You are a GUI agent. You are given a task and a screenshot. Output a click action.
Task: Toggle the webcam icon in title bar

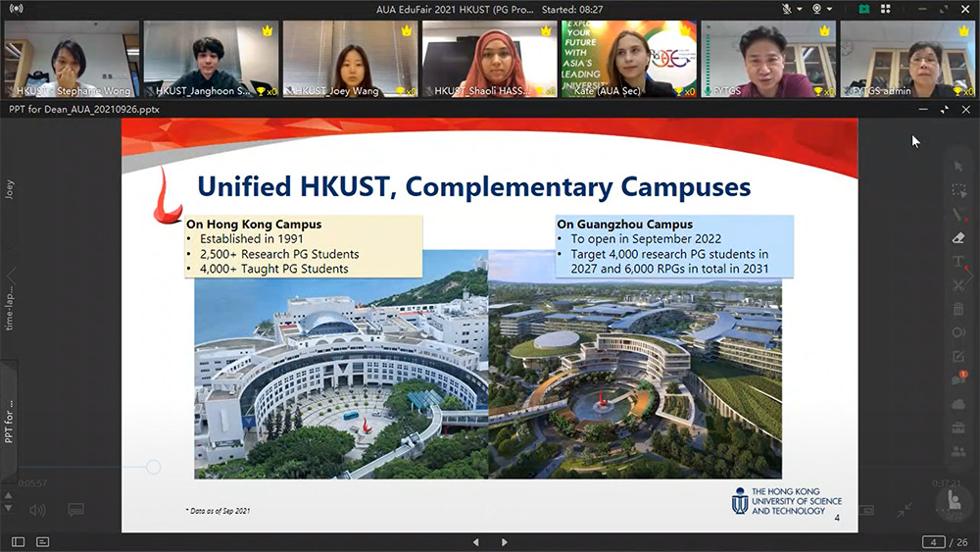[816, 9]
